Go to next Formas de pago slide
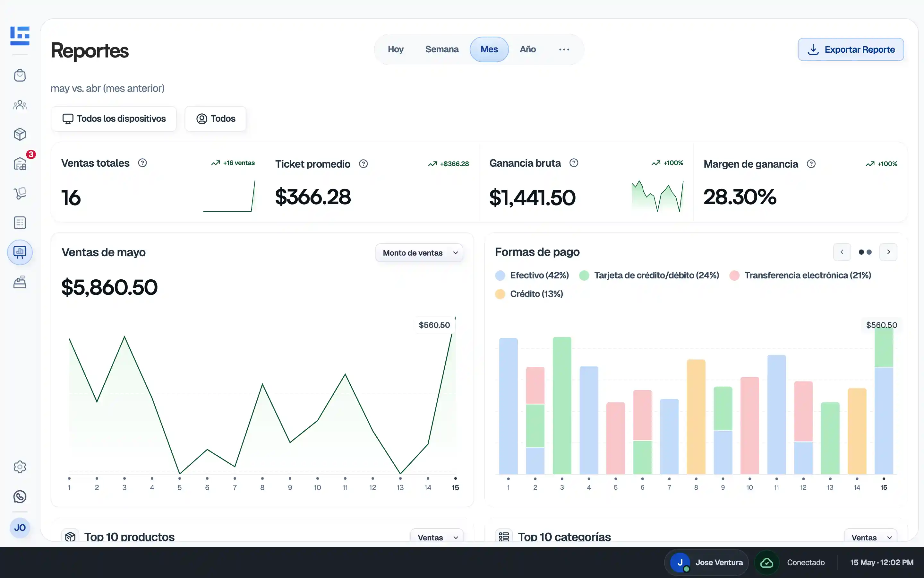 click(x=888, y=252)
